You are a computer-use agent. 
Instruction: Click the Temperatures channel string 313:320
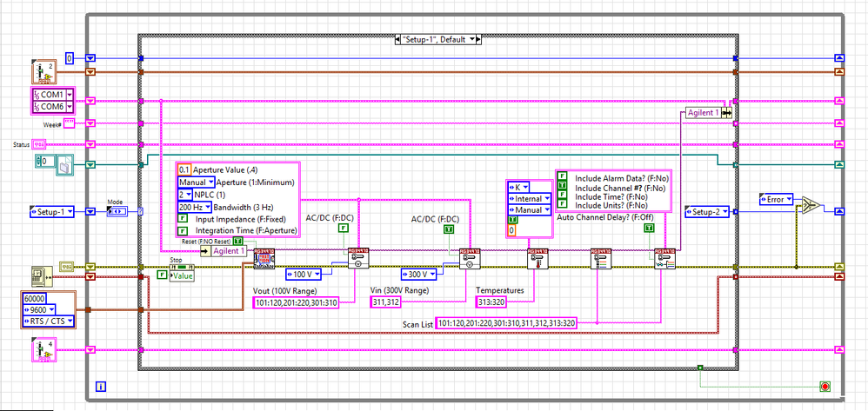tap(492, 302)
